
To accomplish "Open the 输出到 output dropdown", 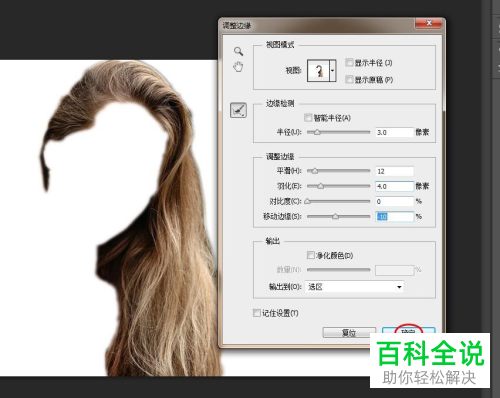I will click(354, 287).
